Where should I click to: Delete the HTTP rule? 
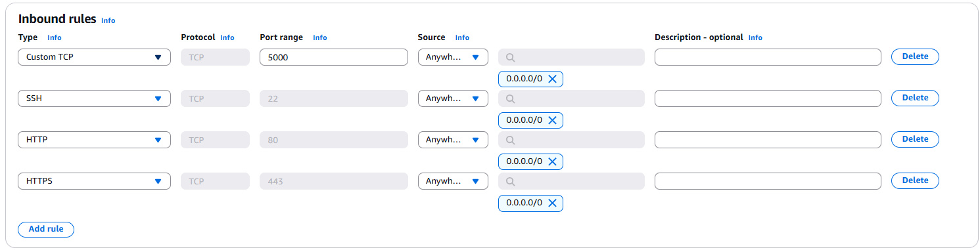tap(915, 139)
